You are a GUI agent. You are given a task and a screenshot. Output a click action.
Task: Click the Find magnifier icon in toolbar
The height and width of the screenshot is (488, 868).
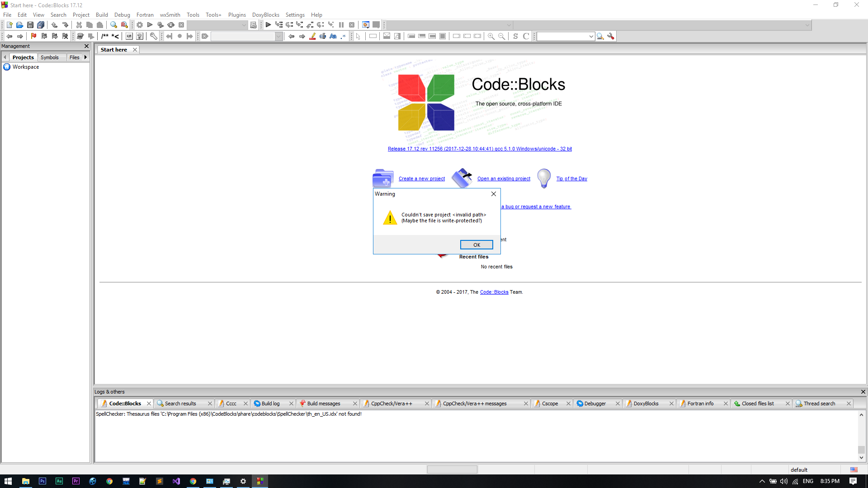tap(113, 25)
